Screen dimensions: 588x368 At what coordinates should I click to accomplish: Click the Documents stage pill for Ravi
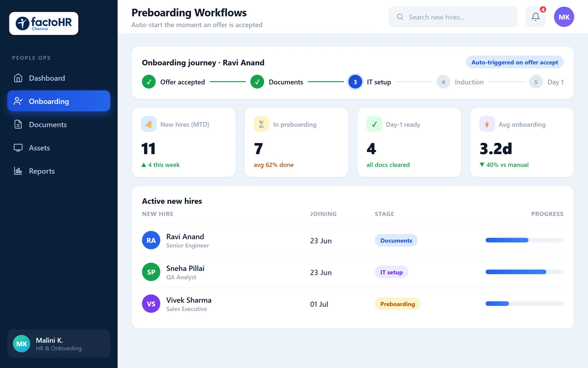(x=396, y=241)
